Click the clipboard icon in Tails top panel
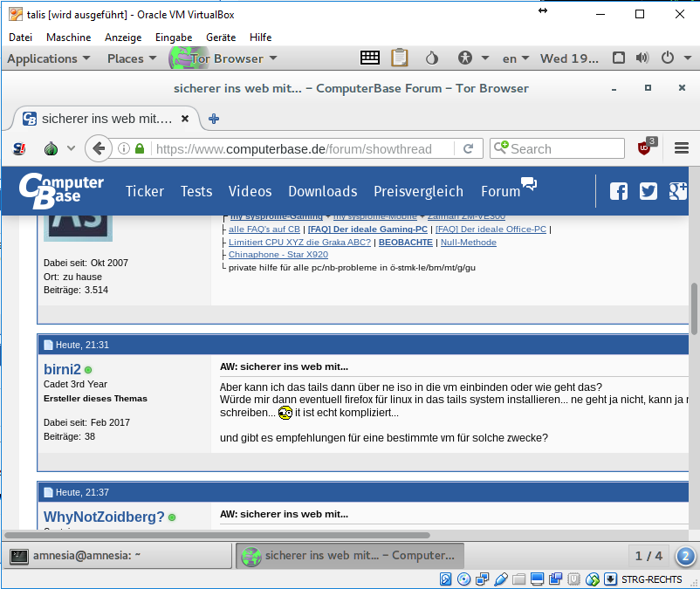Image resolution: width=700 pixels, height=589 pixels. [x=400, y=58]
